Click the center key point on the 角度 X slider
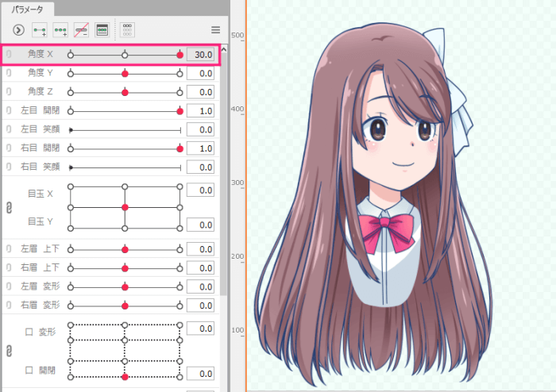 [x=125, y=55]
